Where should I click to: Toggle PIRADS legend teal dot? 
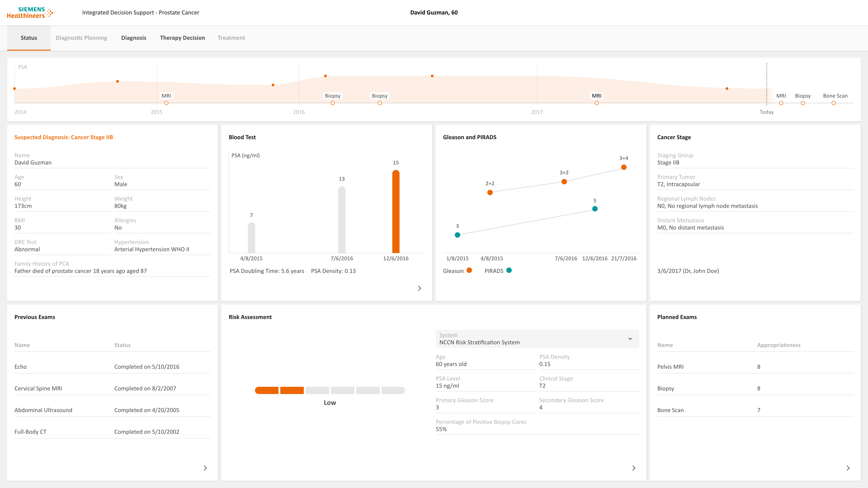coord(509,270)
